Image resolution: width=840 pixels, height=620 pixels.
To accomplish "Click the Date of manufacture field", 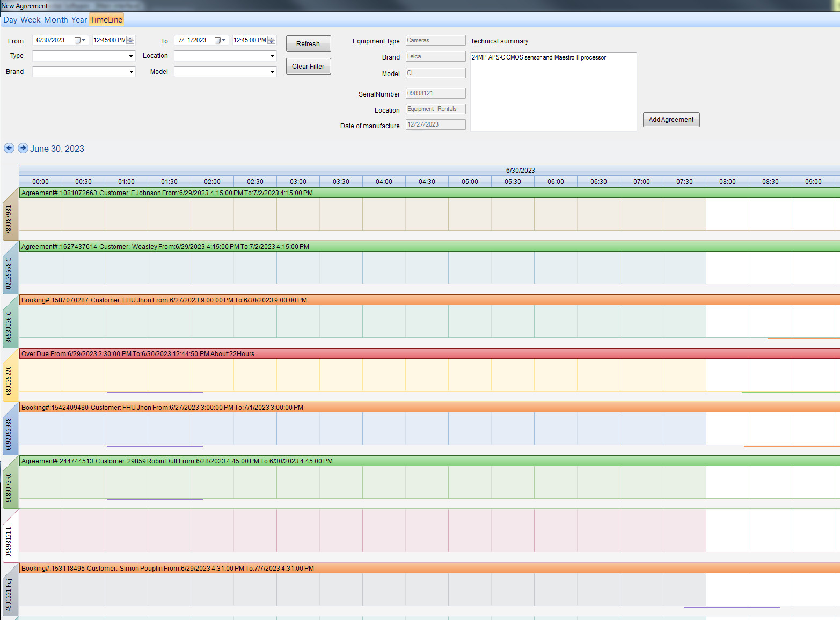I will click(x=436, y=124).
